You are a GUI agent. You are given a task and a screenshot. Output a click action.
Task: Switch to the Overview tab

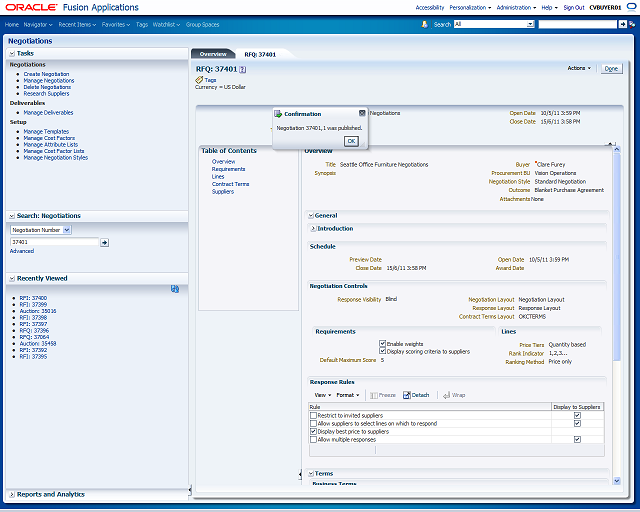pos(213,54)
